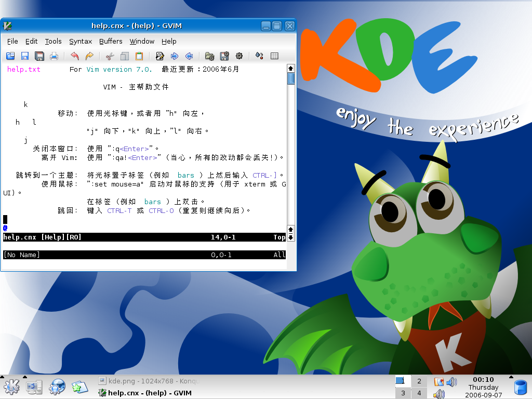The image size is (532, 399).
Task: Click the blue cylinder icon at panel end
Action: pos(521,389)
